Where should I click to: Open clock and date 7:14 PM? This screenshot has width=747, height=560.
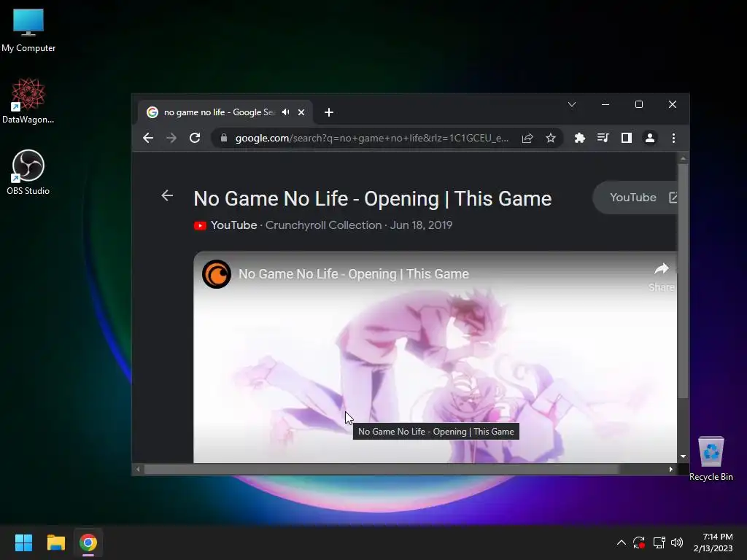pos(713,542)
